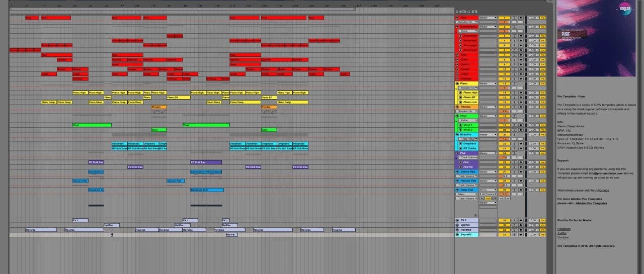
Task: Arm the Ride track for recording
Action: (521, 55)
